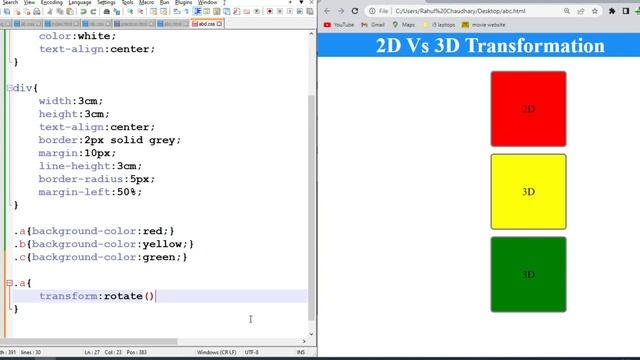Open the i5 laptops bookmark folder
This screenshot has width=640, height=360.
[x=439, y=25]
